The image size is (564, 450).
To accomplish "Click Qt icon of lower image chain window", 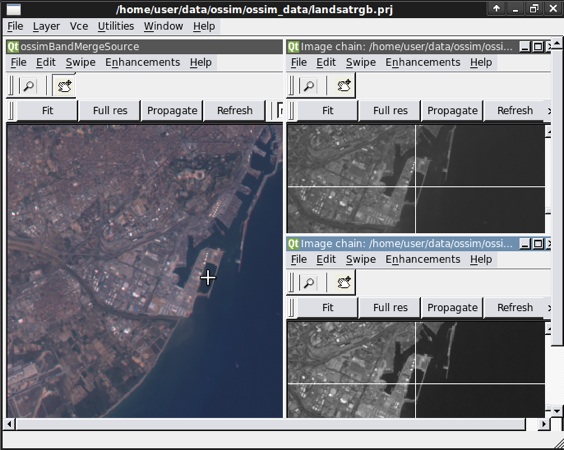I will point(293,244).
